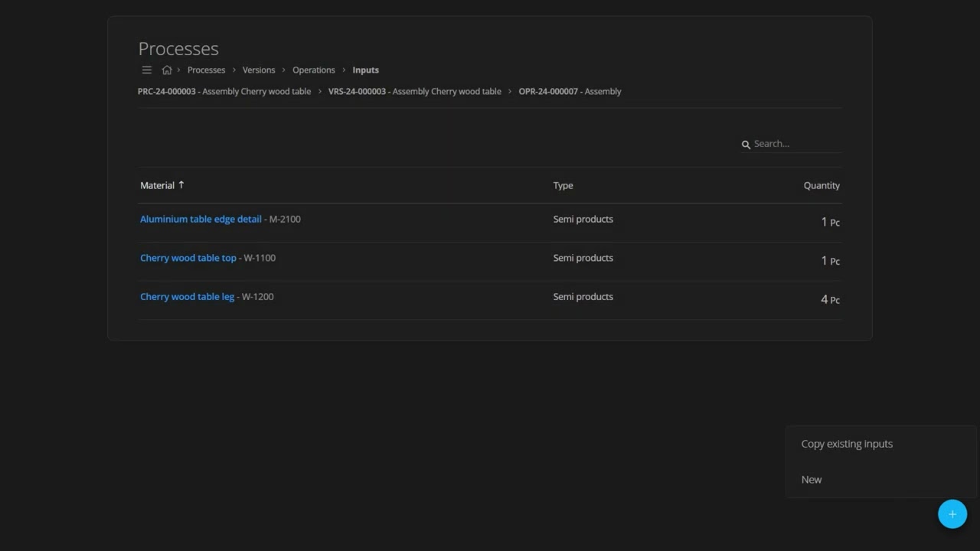980x551 pixels.
Task: Click the search magnifier icon
Action: [x=746, y=145]
